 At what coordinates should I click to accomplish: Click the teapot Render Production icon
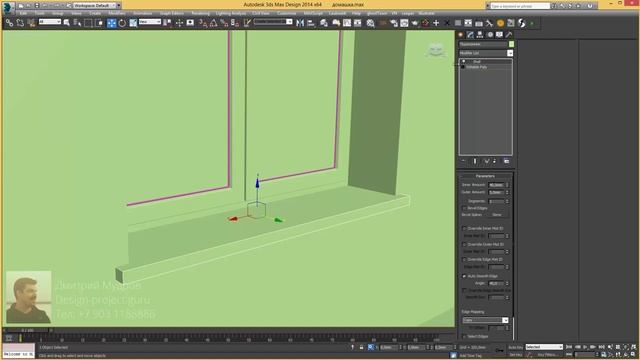pyautogui.click(x=415, y=23)
